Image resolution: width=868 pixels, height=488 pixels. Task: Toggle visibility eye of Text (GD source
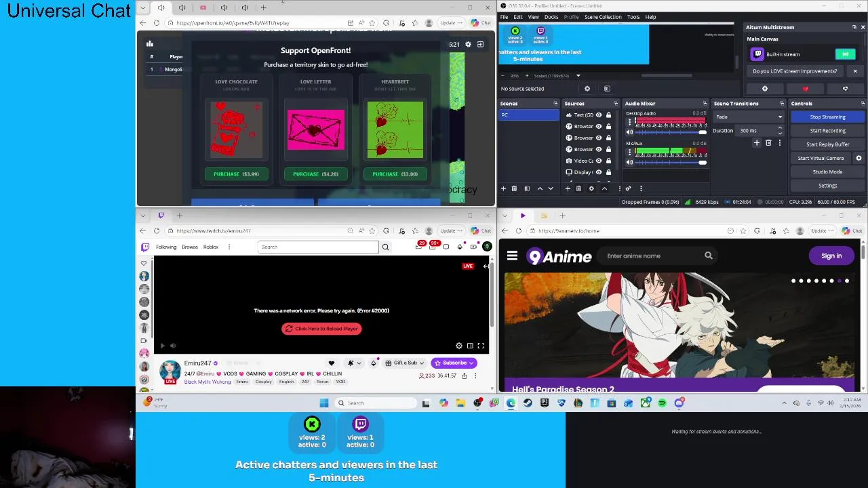599,115
